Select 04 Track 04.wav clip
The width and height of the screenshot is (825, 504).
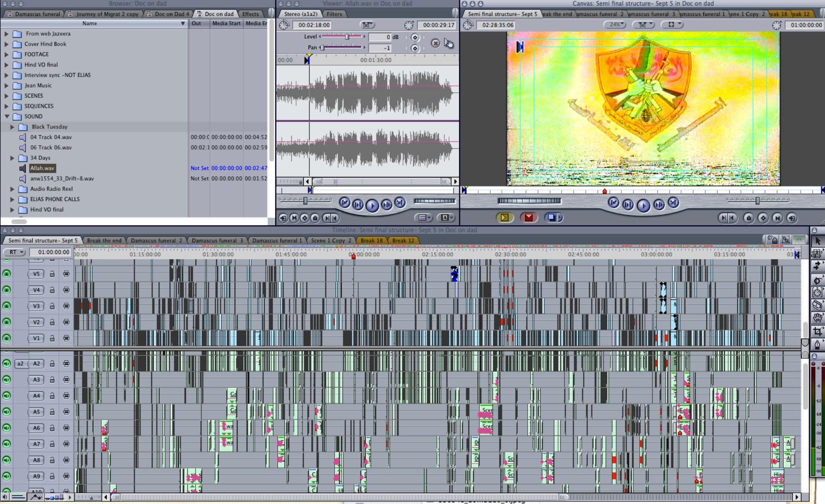51,137
